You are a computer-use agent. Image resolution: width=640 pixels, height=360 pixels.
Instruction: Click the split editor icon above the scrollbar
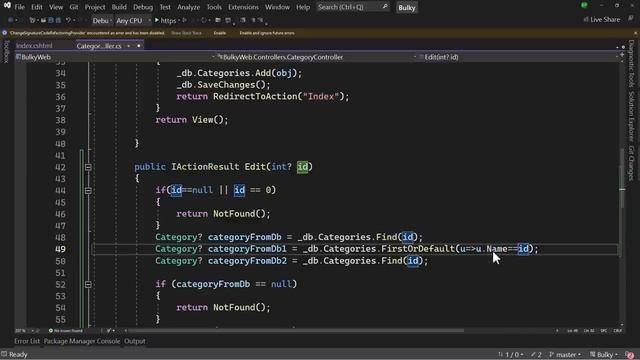[622, 54]
